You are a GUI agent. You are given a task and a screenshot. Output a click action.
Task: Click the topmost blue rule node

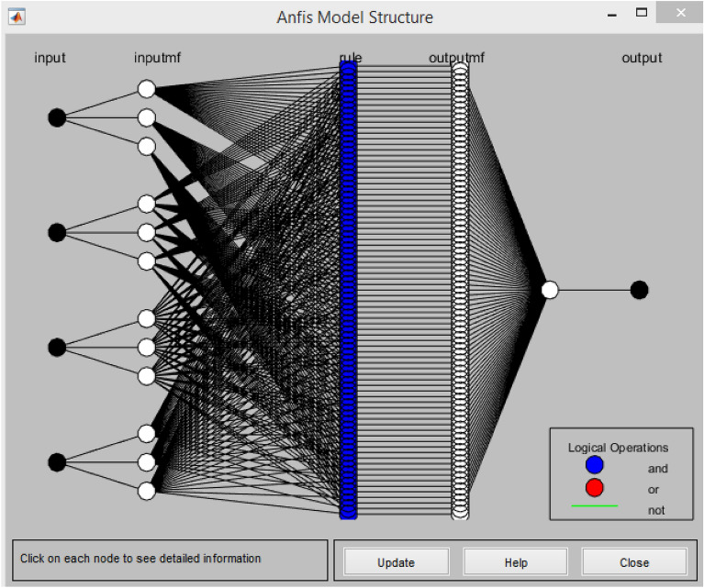[348, 67]
